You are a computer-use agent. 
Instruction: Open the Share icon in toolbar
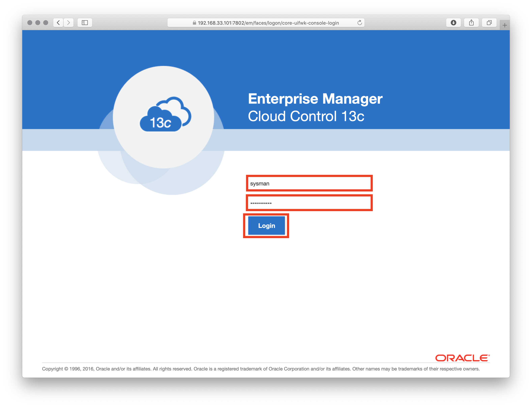coord(471,22)
